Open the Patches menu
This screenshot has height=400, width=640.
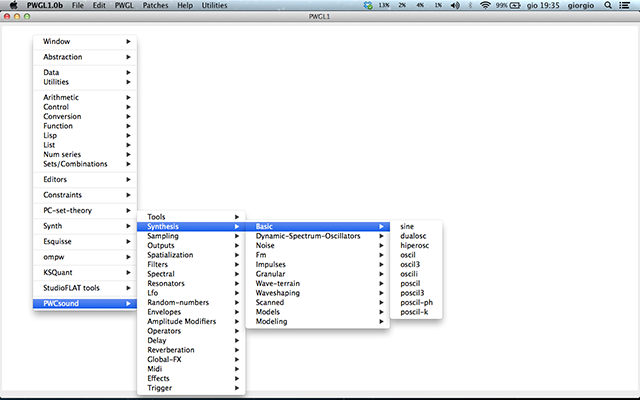pyautogui.click(x=155, y=5)
